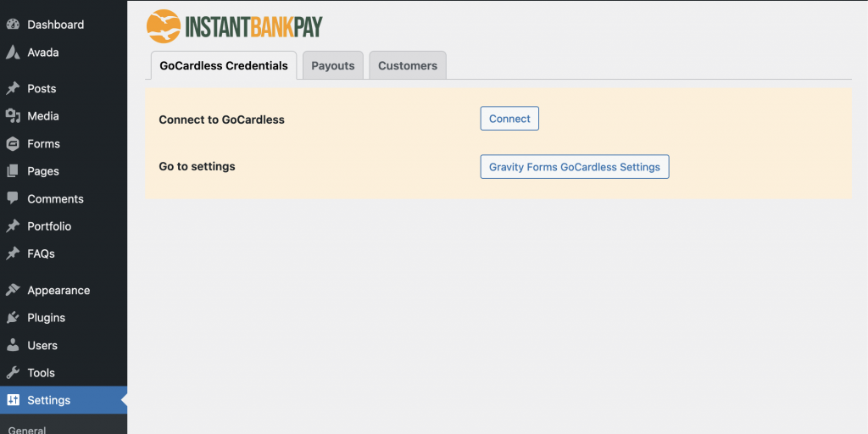Viewport: 868px width, 434px height.
Task: Click the Media library icon
Action: (x=13, y=116)
